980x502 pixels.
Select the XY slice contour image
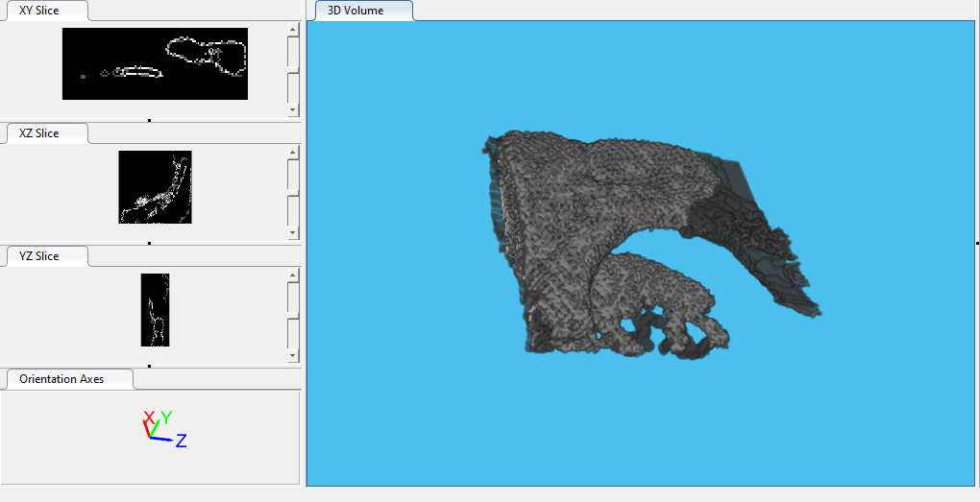click(155, 63)
